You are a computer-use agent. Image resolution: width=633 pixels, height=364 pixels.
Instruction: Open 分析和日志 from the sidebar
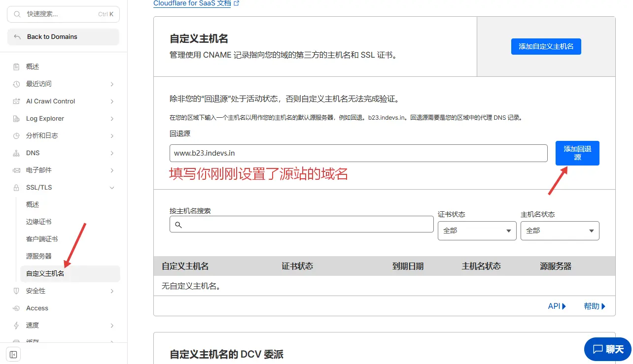44,135
